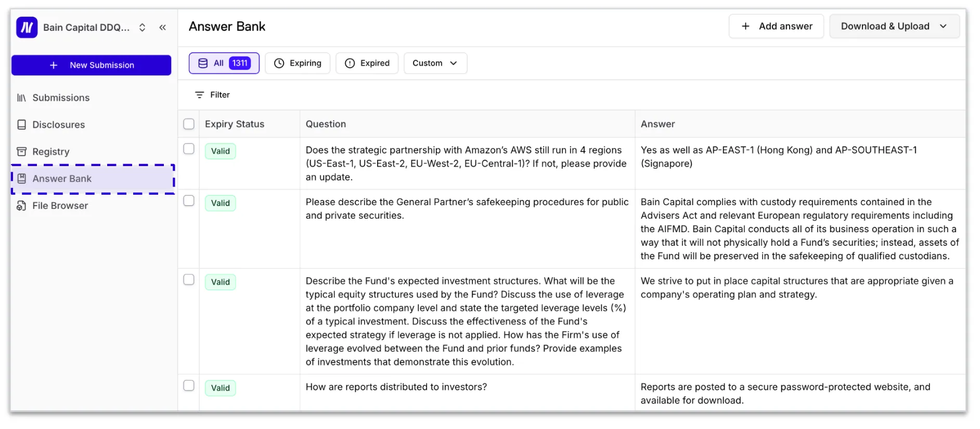Switch to the Expiring tab

point(298,64)
